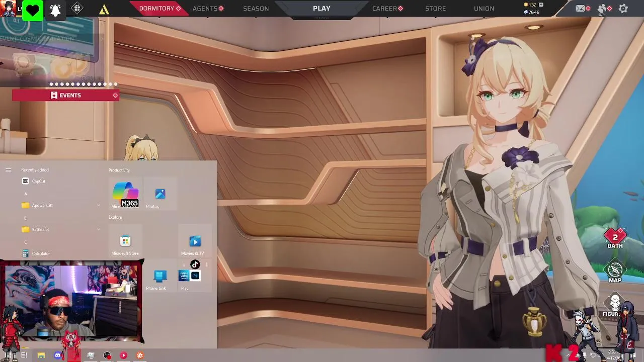Switch to the Season tab

(x=256, y=9)
